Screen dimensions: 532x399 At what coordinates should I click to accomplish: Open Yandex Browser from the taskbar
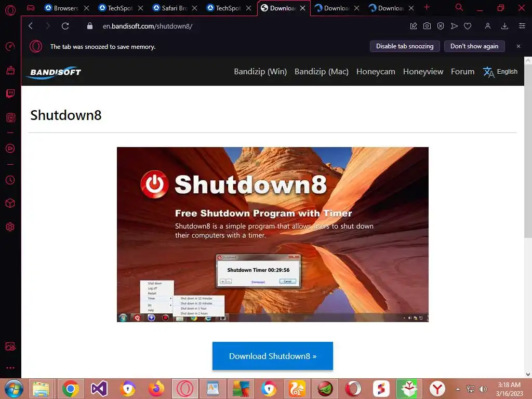point(437,389)
